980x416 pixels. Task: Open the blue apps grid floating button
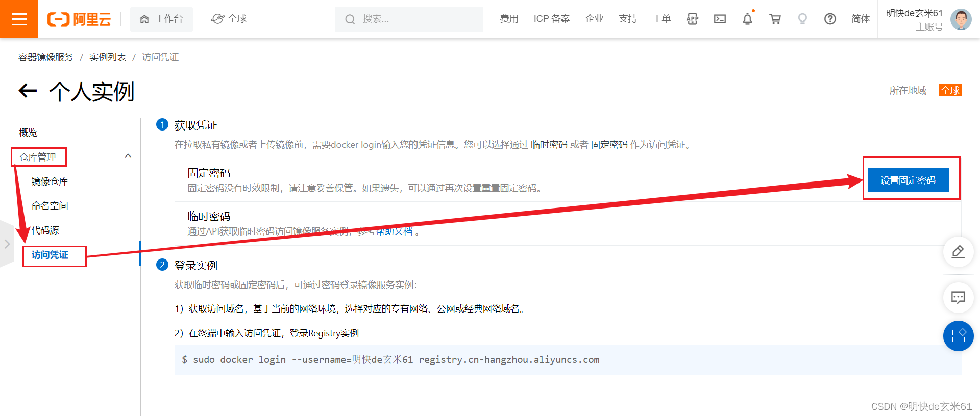[958, 336]
